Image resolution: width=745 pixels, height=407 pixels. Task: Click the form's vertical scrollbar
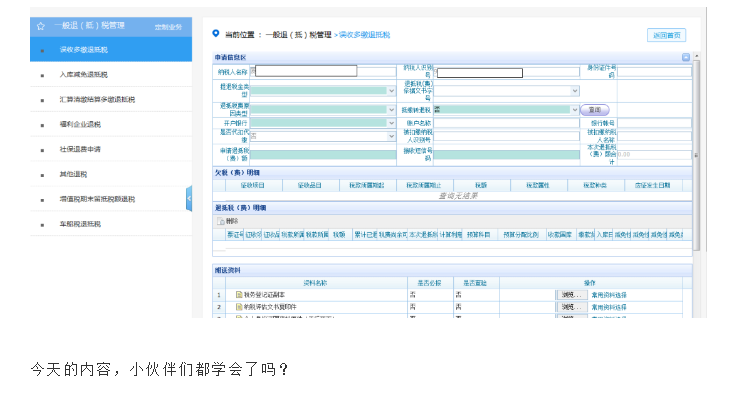pyautogui.click(x=697, y=155)
